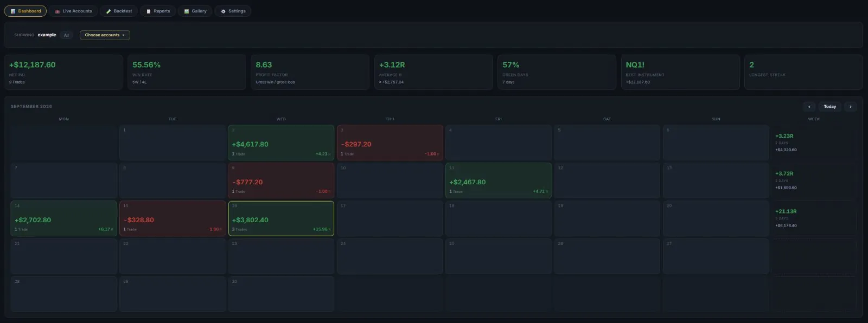Select the NQ1! best instrument value
868x323 pixels.
635,65
